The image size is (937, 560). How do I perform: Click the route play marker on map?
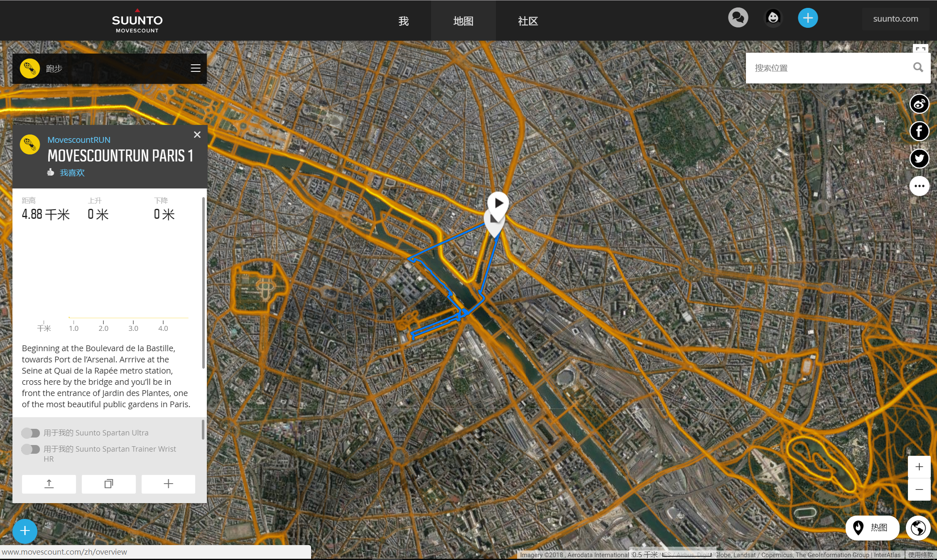[x=498, y=203]
